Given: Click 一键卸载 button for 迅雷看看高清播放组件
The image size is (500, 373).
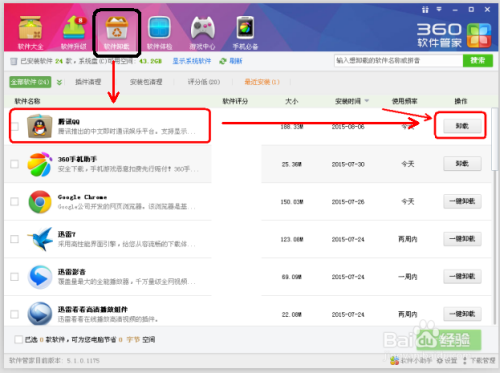Looking at the screenshot, I should [462, 314].
